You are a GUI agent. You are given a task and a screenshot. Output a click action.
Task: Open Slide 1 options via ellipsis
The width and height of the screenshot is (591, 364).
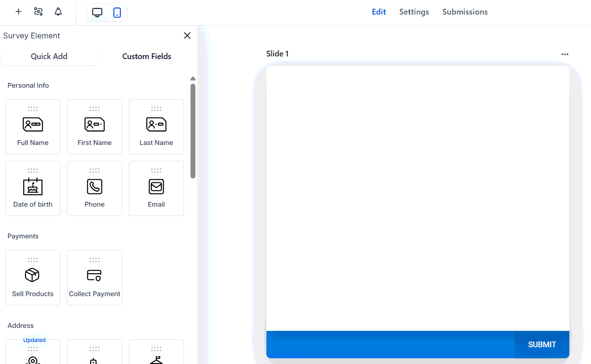(565, 54)
